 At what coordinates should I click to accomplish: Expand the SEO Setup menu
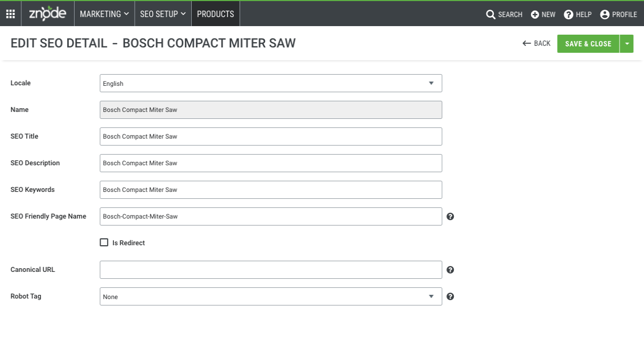point(163,14)
